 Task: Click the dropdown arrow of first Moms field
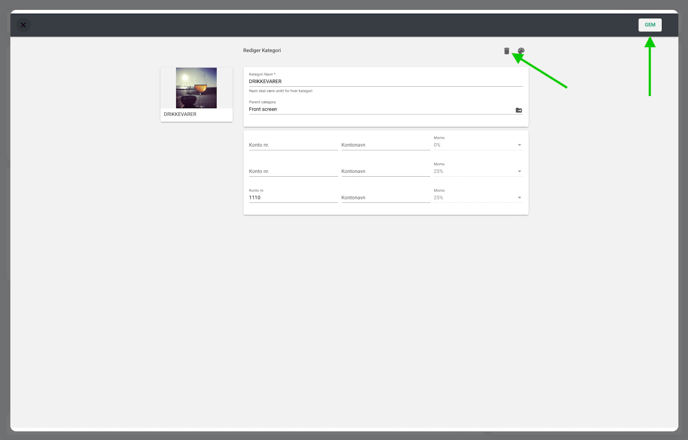[519, 145]
